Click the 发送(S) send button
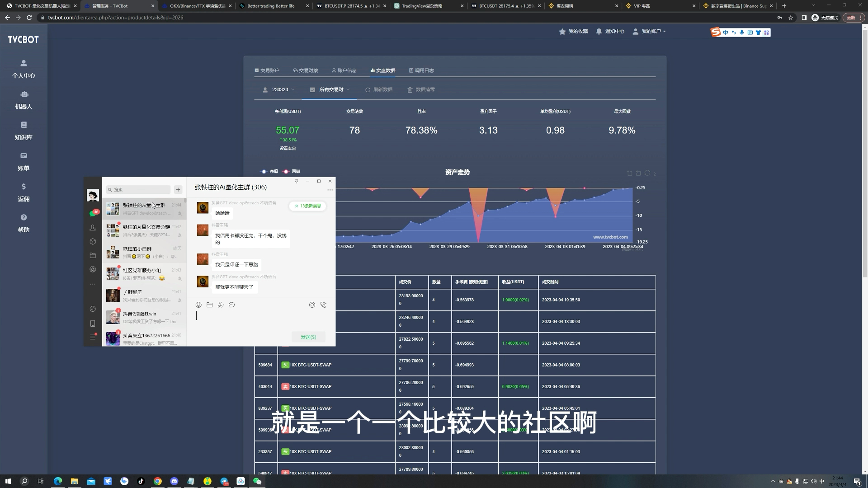Viewport: 868px width, 488px height. (308, 337)
